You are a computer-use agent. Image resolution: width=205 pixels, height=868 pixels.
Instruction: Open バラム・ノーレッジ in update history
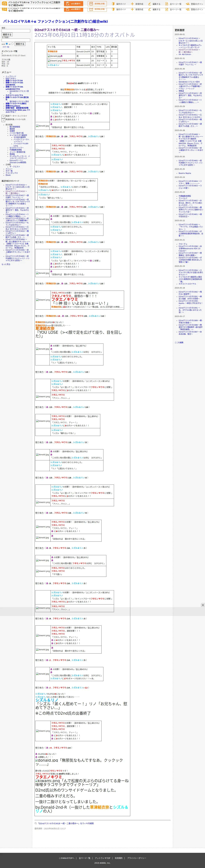point(186,88)
